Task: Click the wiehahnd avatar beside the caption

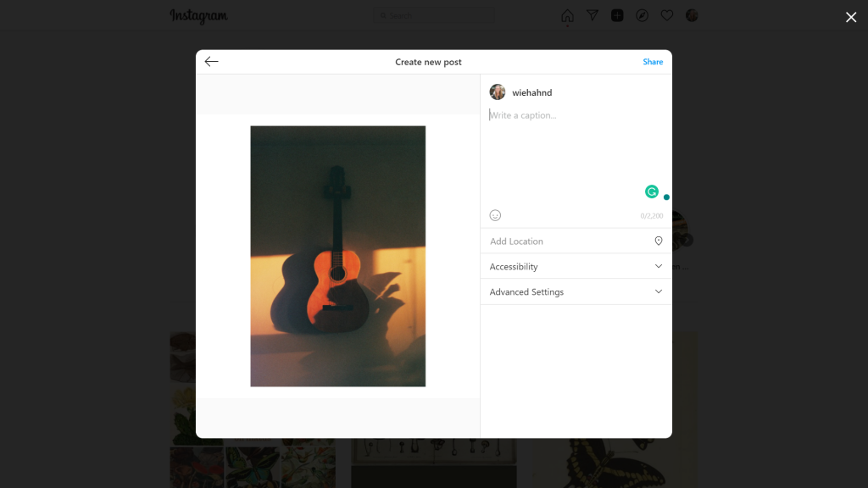Action: coord(498,92)
